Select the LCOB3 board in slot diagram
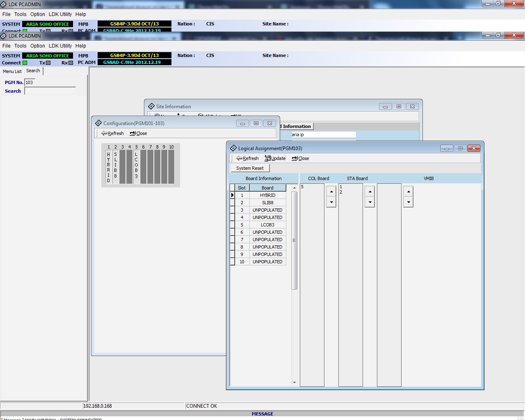This screenshot has height=420, width=525. coord(137,167)
